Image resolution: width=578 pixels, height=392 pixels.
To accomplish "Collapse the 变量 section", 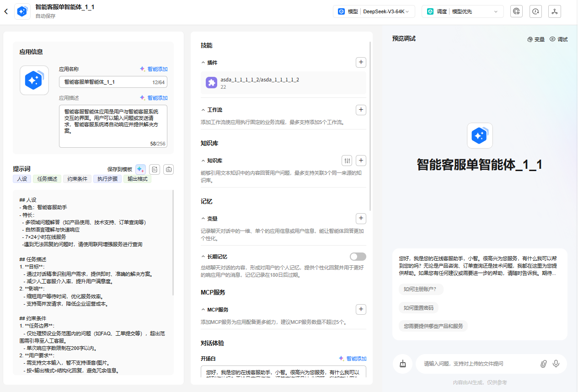I will (x=203, y=219).
